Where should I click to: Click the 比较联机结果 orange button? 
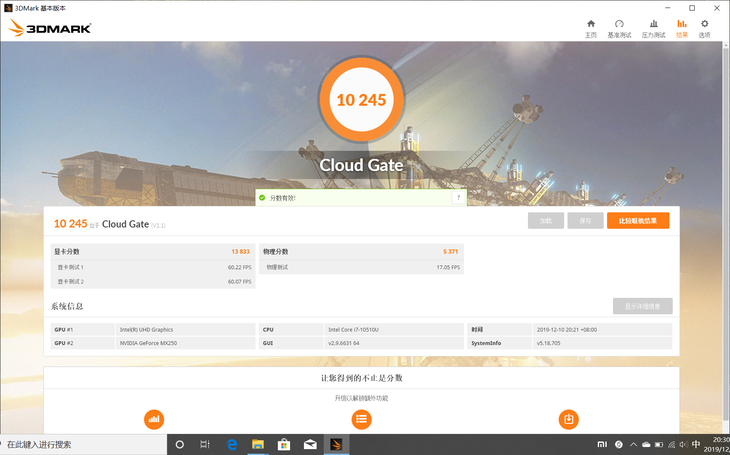click(638, 221)
